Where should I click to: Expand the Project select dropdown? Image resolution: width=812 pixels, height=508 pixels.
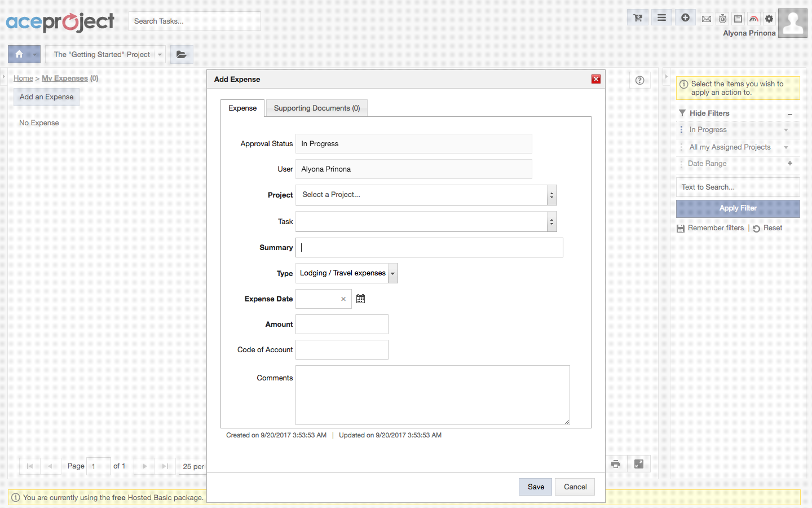point(551,195)
